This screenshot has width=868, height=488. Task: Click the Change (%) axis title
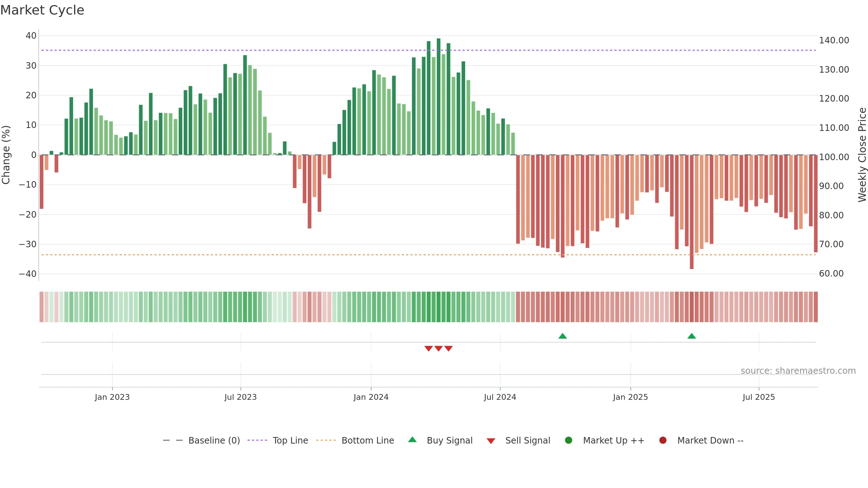pos(6,155)
